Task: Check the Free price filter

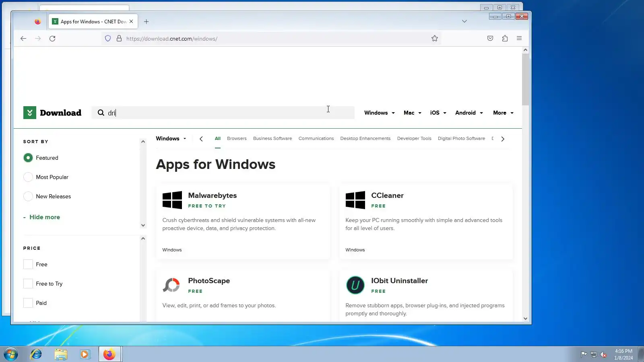Action: [28, 264]
